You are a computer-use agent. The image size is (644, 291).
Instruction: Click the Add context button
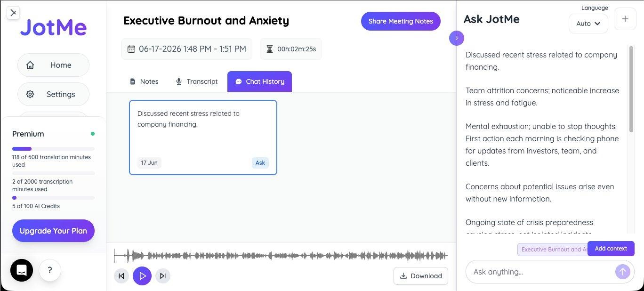(611, 249)
